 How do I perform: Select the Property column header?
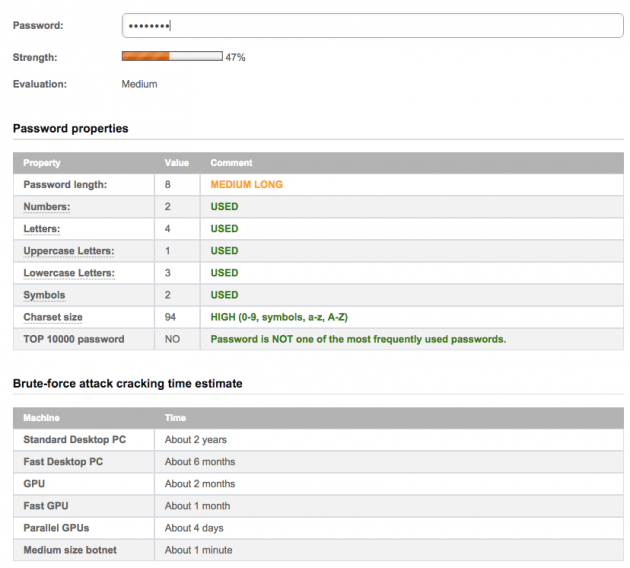click(42, 163)
